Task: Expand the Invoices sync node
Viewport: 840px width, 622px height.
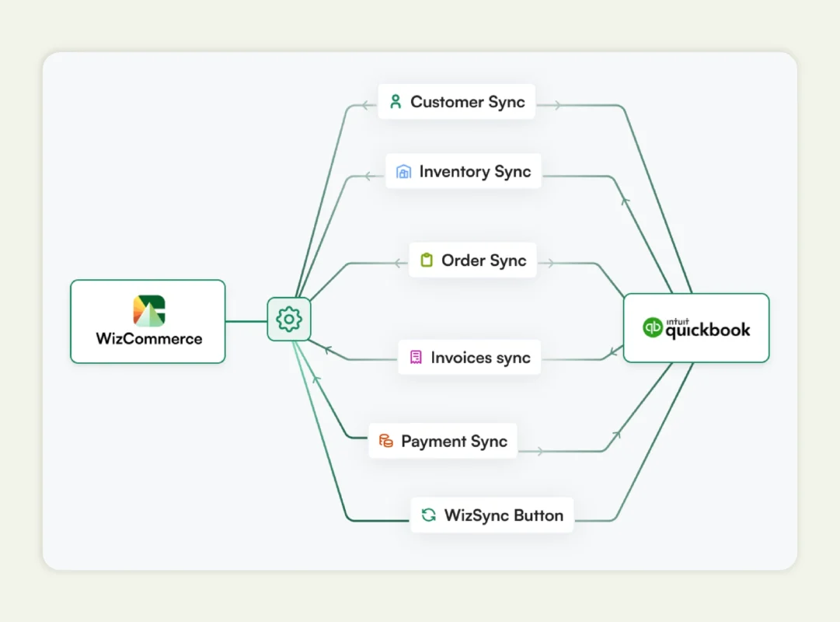Action: [x=469, y=357]
